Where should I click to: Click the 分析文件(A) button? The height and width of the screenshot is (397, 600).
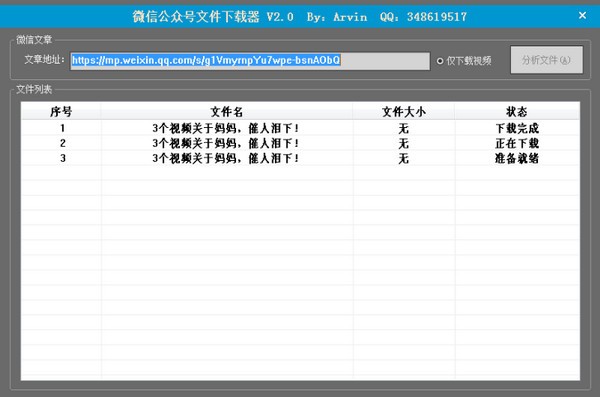[x=546, y=60]
